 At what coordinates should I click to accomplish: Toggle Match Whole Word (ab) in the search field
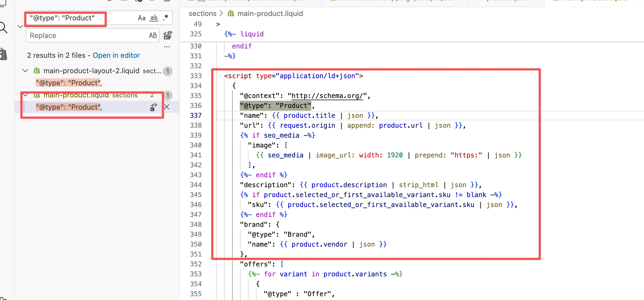154,18
